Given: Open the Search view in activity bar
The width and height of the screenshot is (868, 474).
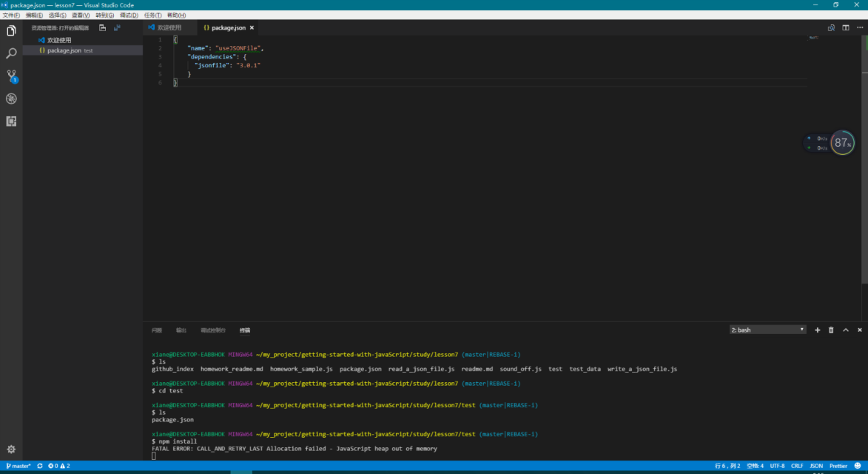Looking at the screenshot, I should coord(11,53).
